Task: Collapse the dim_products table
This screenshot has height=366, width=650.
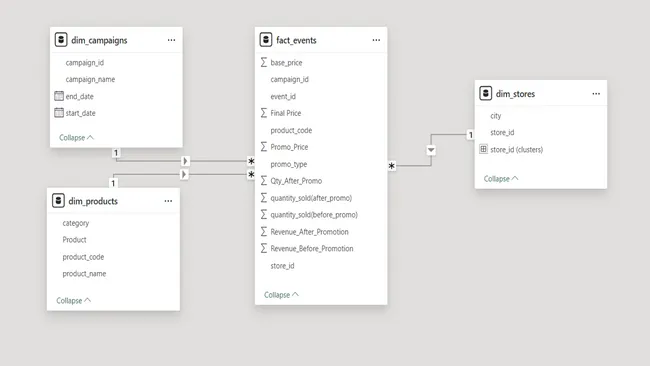Action: pyautogui.click(x=73, y=301)
